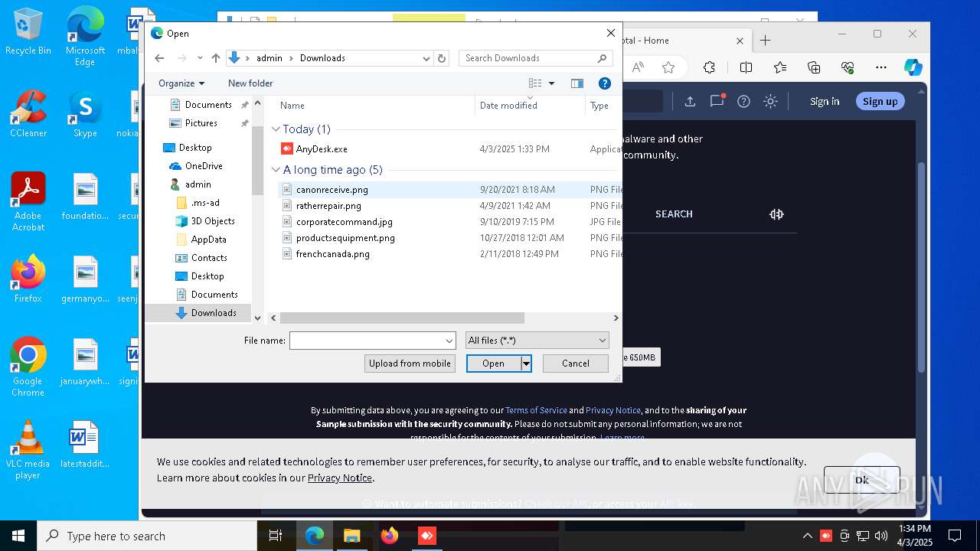The width and height of the screenshot is (980, 551).
Task: Accept cookies with Ok button
Action: tap(862, 480)
